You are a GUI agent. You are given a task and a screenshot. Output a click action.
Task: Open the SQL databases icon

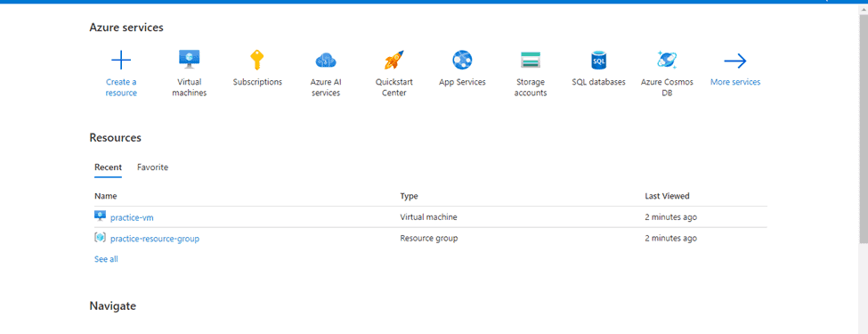click(x=598, y=60)
